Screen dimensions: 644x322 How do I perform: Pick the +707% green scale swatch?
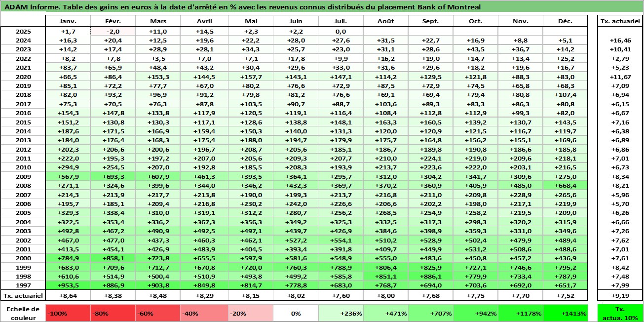click(431, 313)
